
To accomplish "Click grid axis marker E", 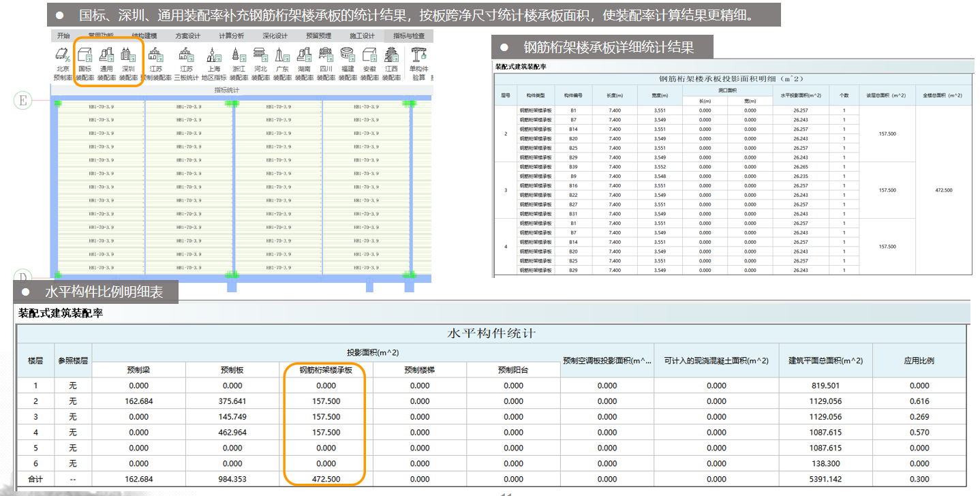I will point(23,101).
